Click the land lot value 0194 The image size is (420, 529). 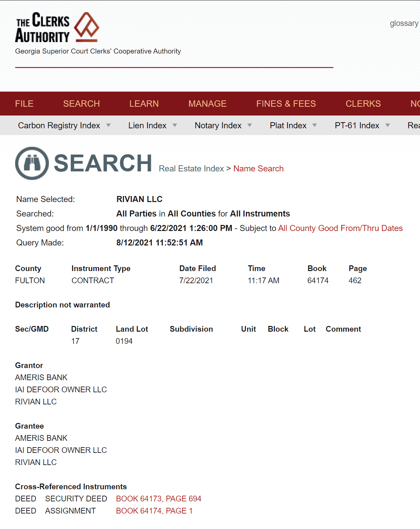point(124,341)
